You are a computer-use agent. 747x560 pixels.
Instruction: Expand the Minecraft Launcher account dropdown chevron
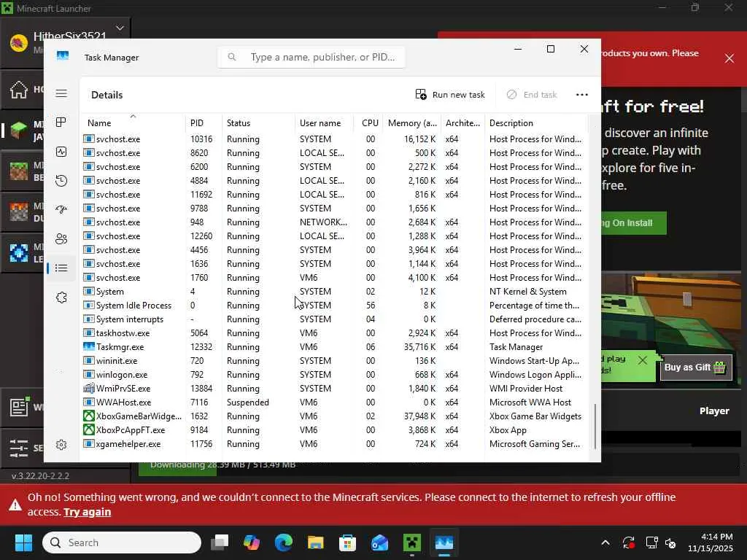[120, 28]
